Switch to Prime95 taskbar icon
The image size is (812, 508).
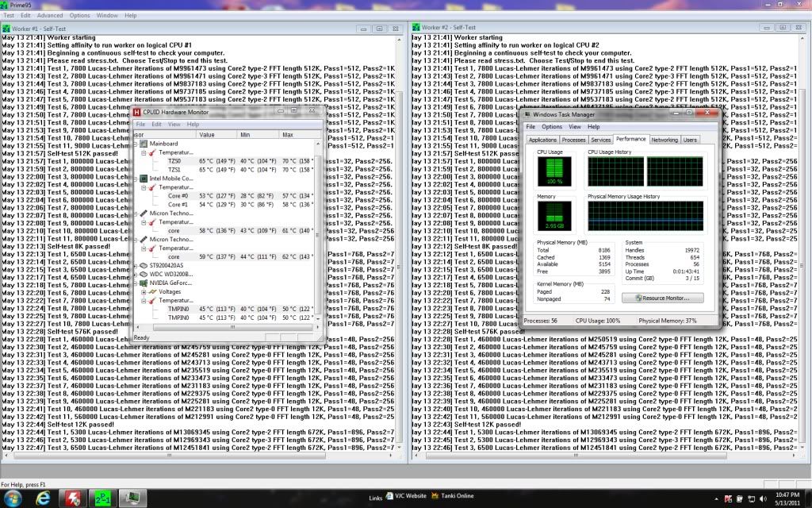coord(103,498)
